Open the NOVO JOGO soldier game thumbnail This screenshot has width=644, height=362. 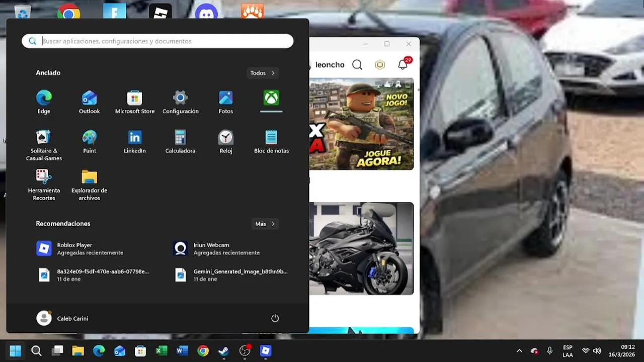(x=361, y=124)
